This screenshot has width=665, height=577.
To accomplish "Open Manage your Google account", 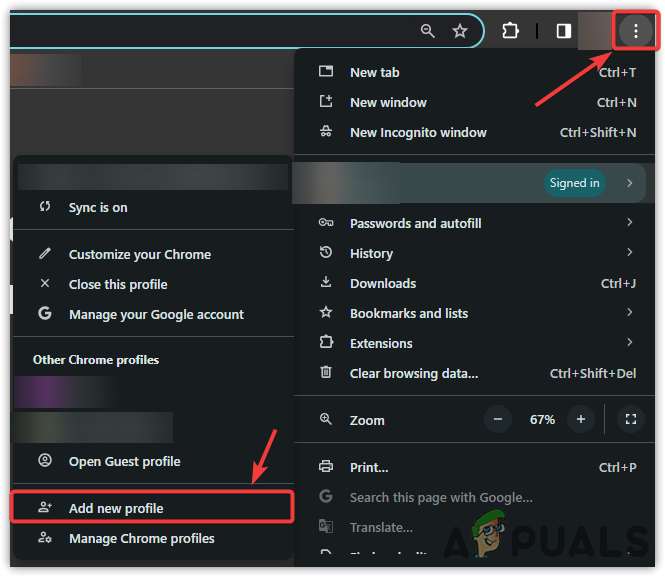I will point(153,314).
